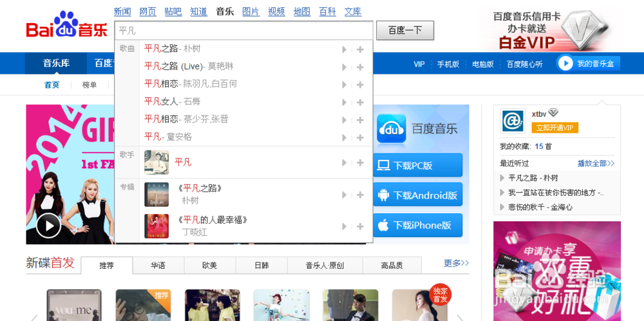The height and width of the screenshot is (321, 644).
Task: Select the 高品质 tab
Action: click(392, 266)
